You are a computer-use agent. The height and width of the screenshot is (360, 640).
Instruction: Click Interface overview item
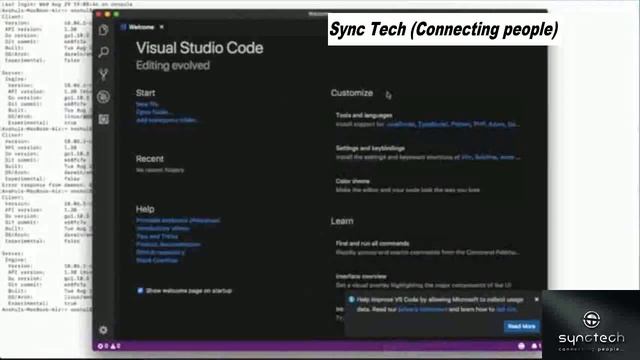(361, 276)
